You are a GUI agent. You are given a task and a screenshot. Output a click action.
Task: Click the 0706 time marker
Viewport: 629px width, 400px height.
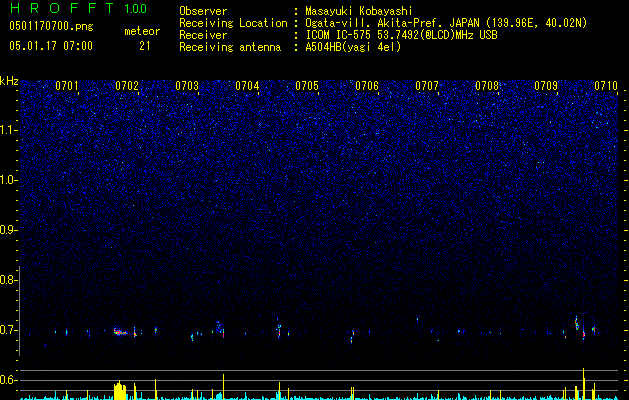coord(367,86)
